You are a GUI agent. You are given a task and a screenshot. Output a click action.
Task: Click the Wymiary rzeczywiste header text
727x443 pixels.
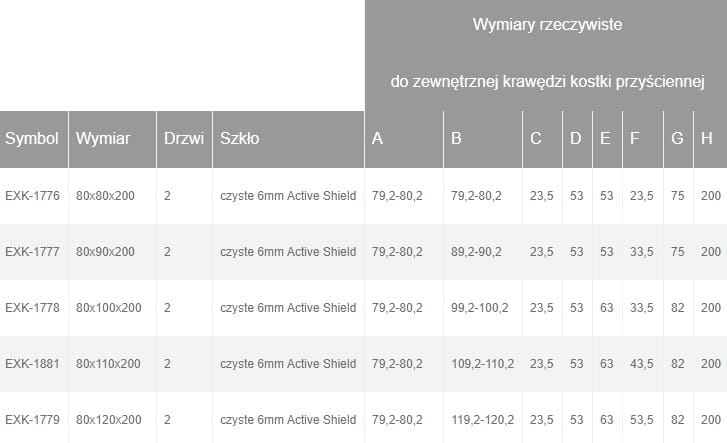pyautogui.click(x=547, y=24)
